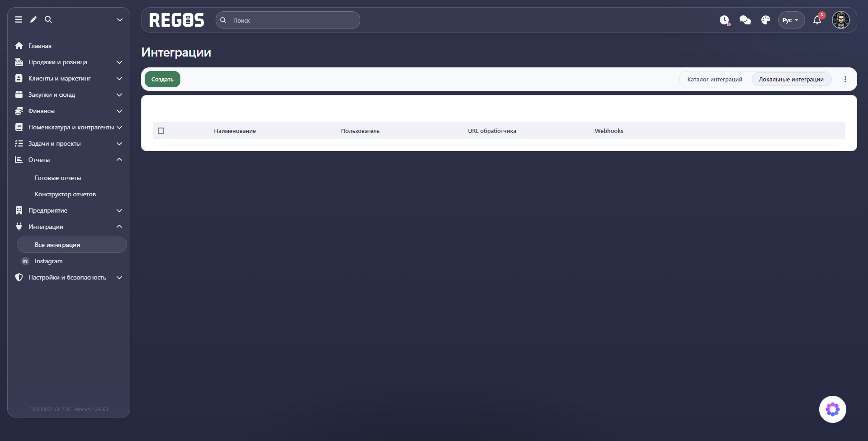Open Готовые отчеты menu item
This screenshot has height=441, width=868.
58,178
